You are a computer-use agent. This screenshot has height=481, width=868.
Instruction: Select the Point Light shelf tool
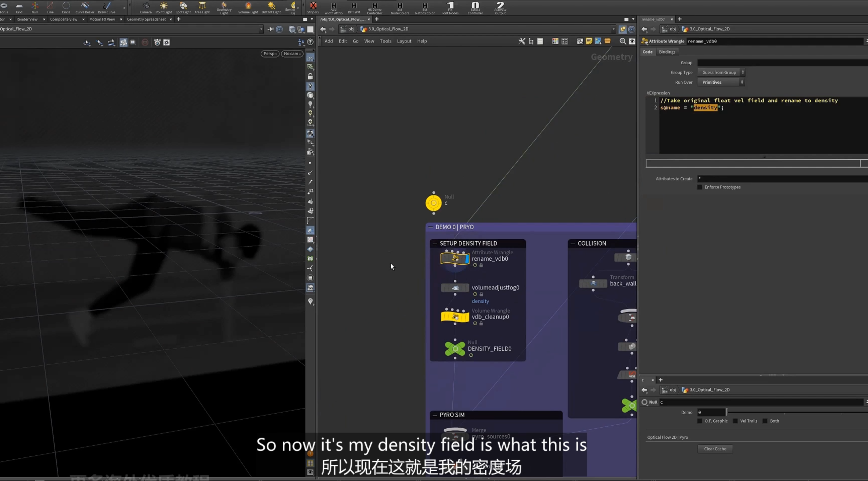(x=163, y=7)
